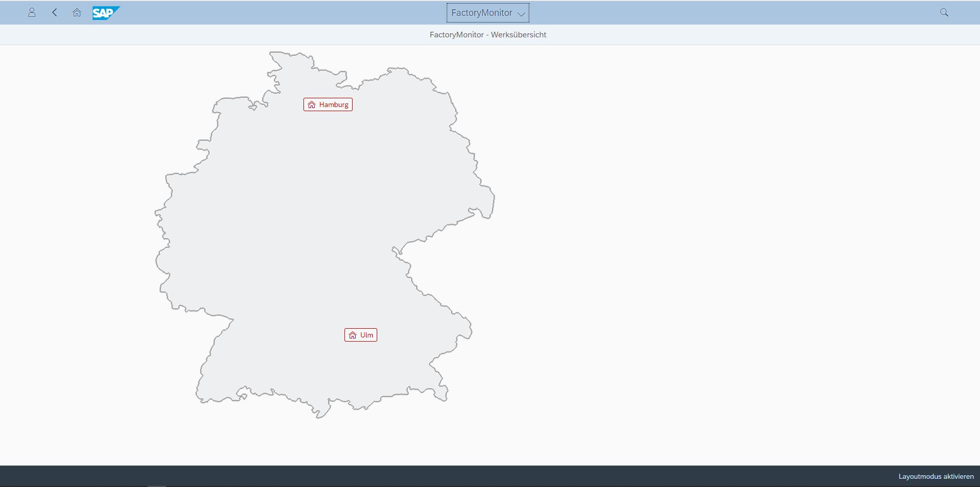Go to the home icon
The width and height of the screenshot is (980, 487).
click(77, 13)
